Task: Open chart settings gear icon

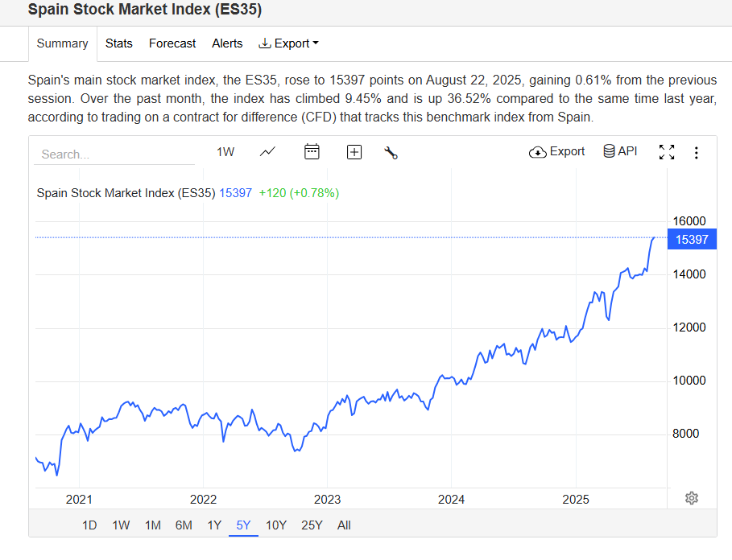Action: 691,498
